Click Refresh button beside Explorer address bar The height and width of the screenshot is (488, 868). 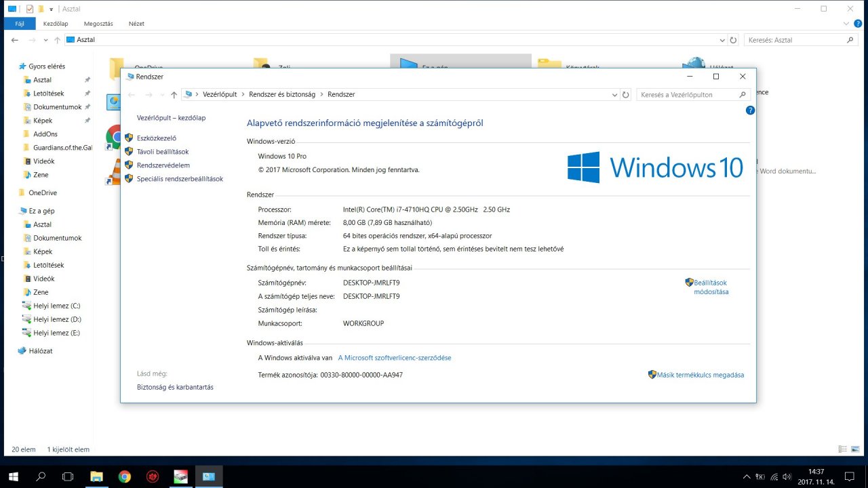733,40
